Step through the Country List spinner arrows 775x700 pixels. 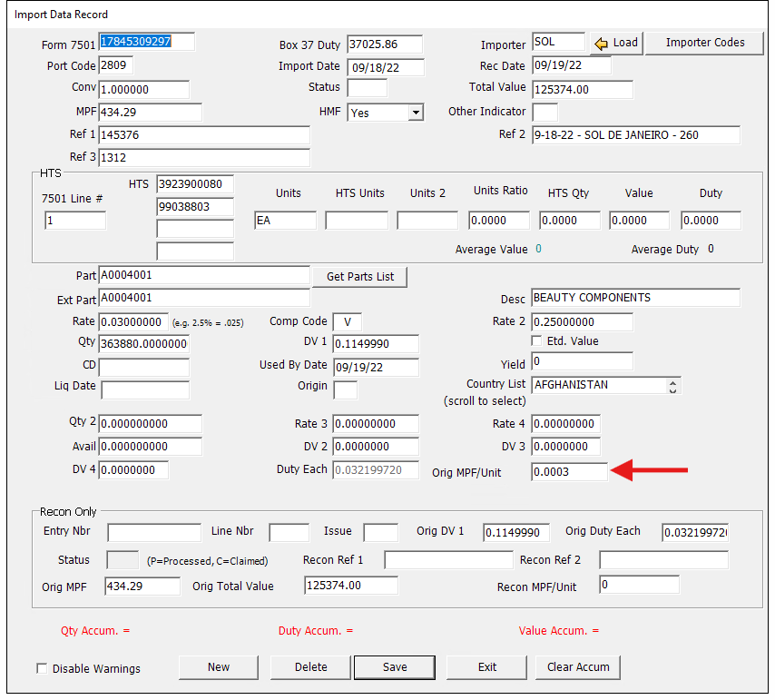pyautogui.click(x=672, y=386)
